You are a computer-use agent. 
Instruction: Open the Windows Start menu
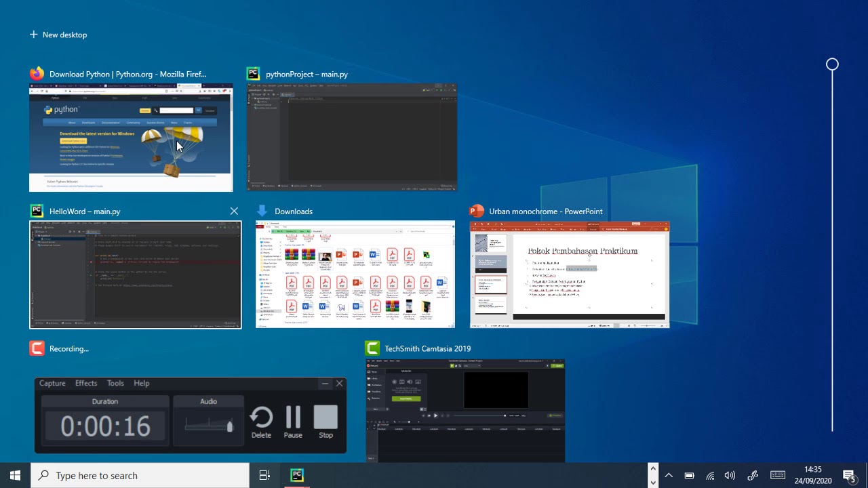15,475
